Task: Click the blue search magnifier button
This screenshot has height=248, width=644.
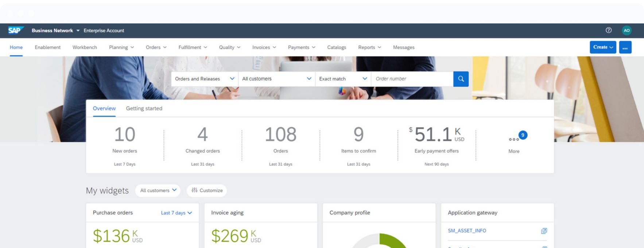Action: coord(461,79)
